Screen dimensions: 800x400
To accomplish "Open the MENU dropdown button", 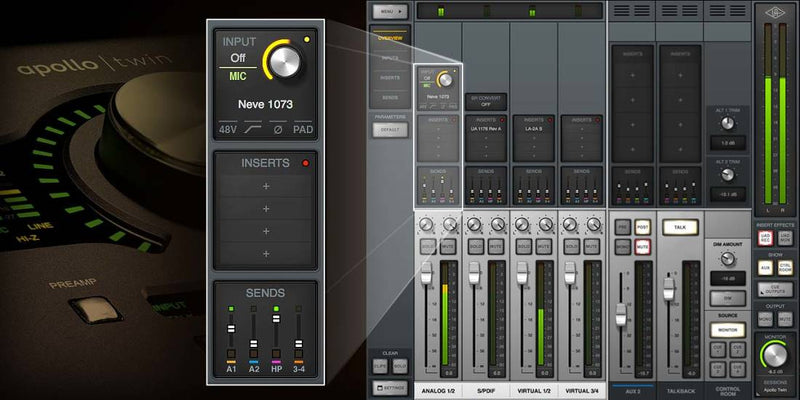I will pos(390,10).
